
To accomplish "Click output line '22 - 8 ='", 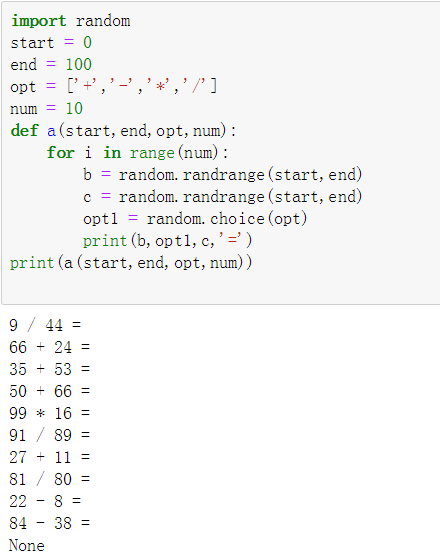I will click(x=45, y=501).
